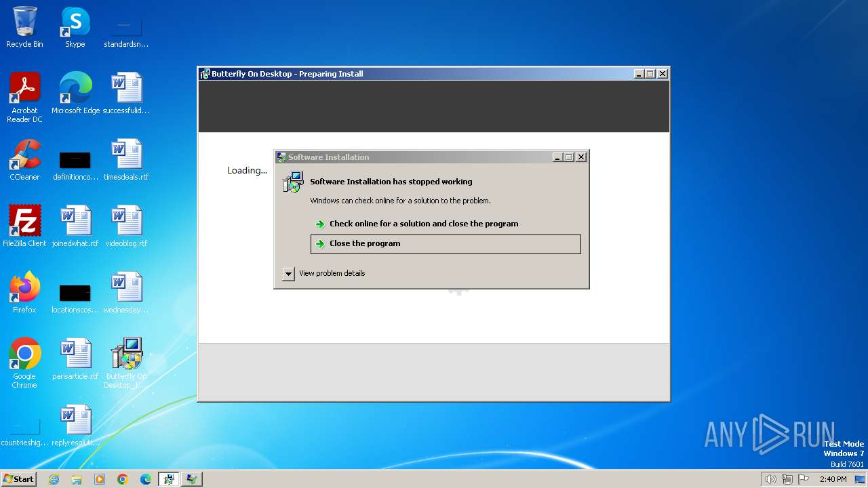Select Check online for a solution option
This screenshot has height=488, width=868.
pos(446,224)
